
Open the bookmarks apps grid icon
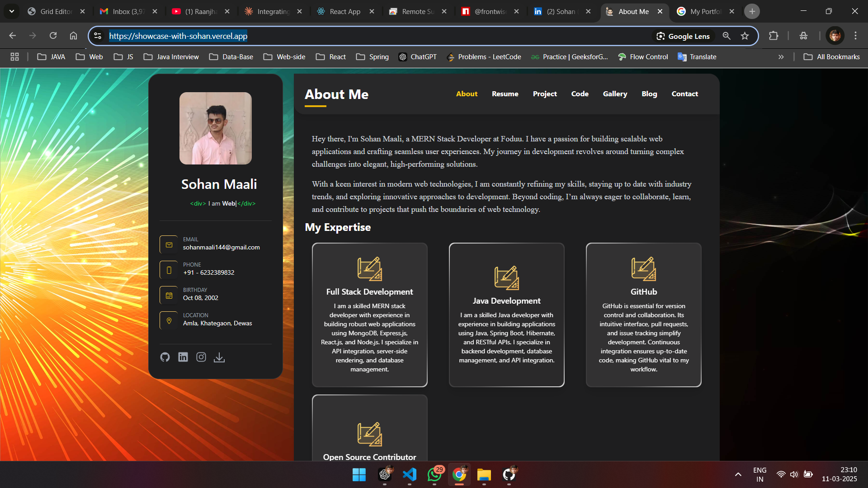pos(14,57)
